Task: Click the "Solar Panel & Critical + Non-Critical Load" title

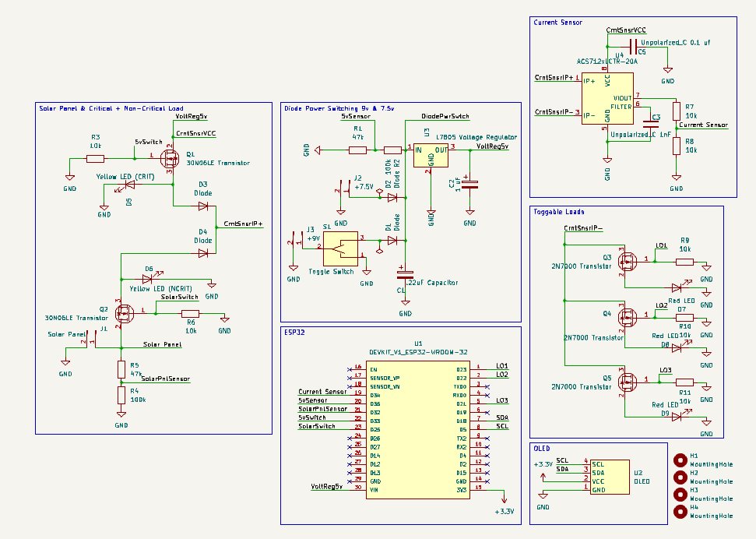Action: click(x=111, y=108)
